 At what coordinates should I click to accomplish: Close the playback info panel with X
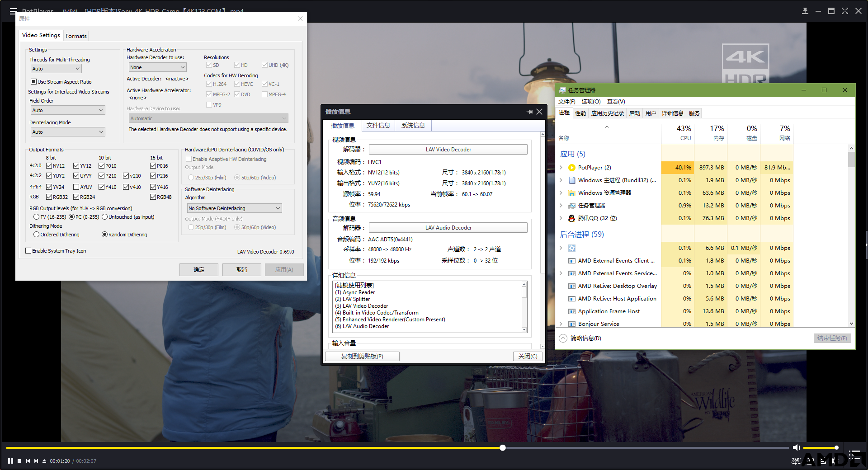(539, 112)
